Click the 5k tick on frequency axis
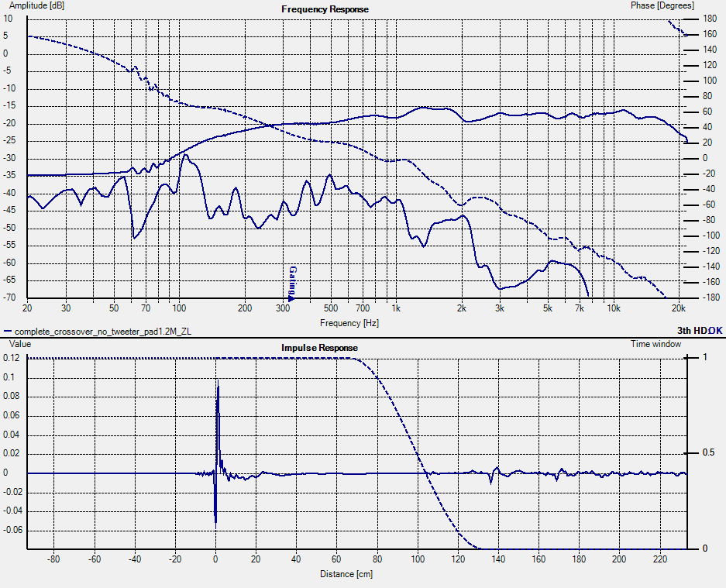Viewport: 726px width, 588px height. point(547,308)
